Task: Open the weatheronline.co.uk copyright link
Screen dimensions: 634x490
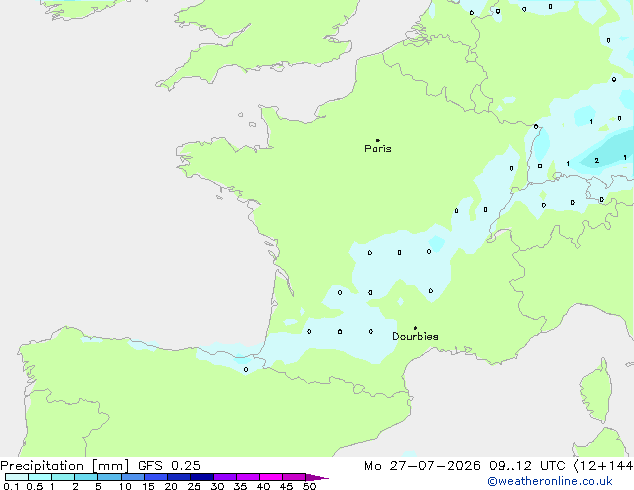Action: tap(550, 481)
